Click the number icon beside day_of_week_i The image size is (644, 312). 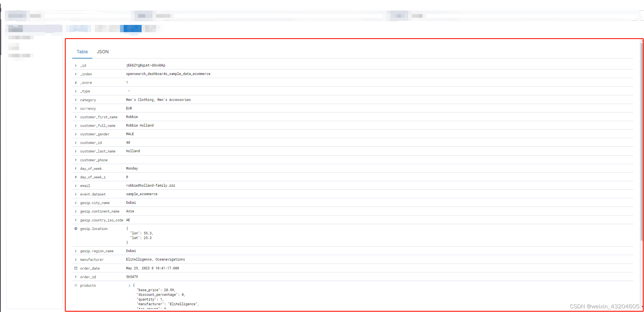(76, 177)
